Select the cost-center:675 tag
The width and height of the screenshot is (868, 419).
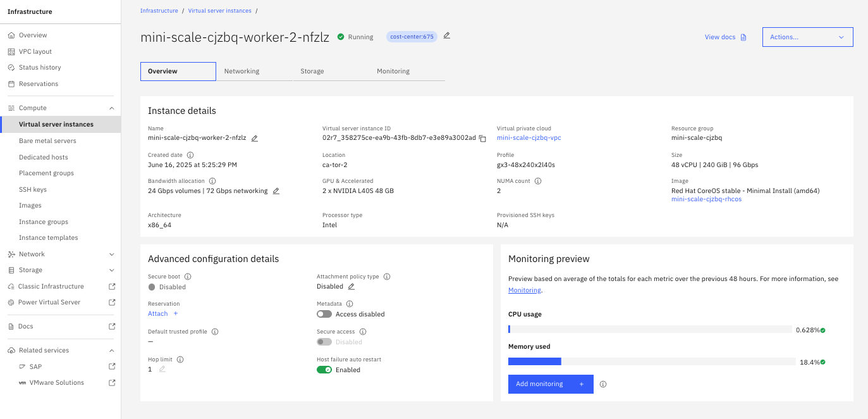(x=412, y=37)
